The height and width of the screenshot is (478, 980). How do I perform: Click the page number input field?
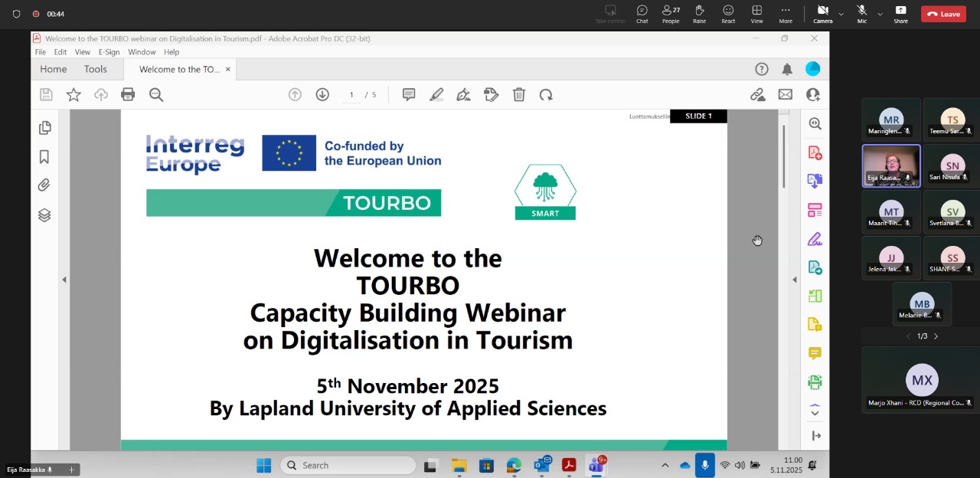click(351, 94)
